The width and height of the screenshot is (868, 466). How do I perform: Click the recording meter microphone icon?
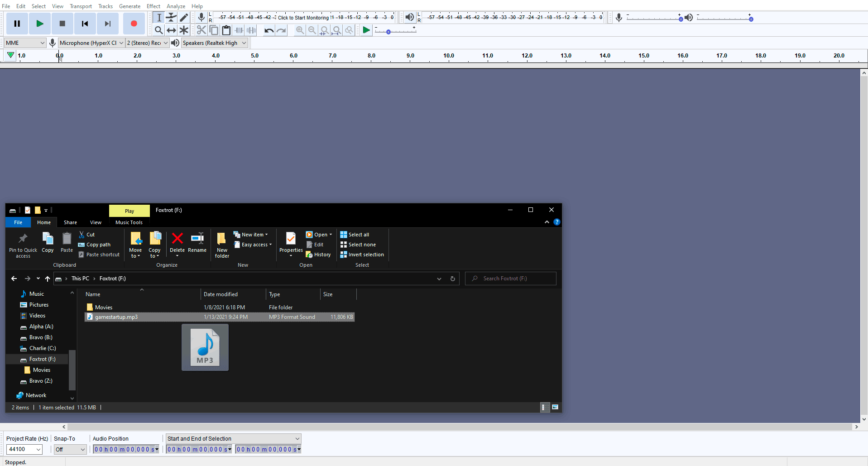(201, 17)
